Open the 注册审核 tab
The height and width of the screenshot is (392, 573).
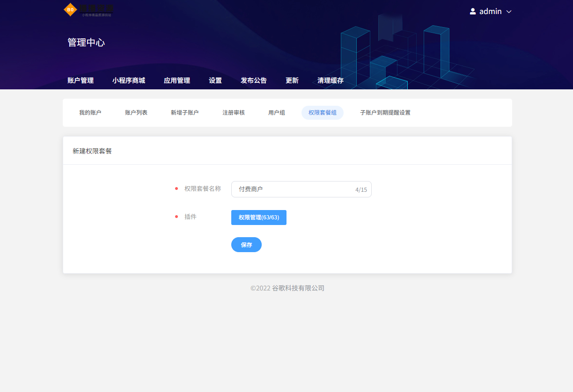[x=234, y=112]
